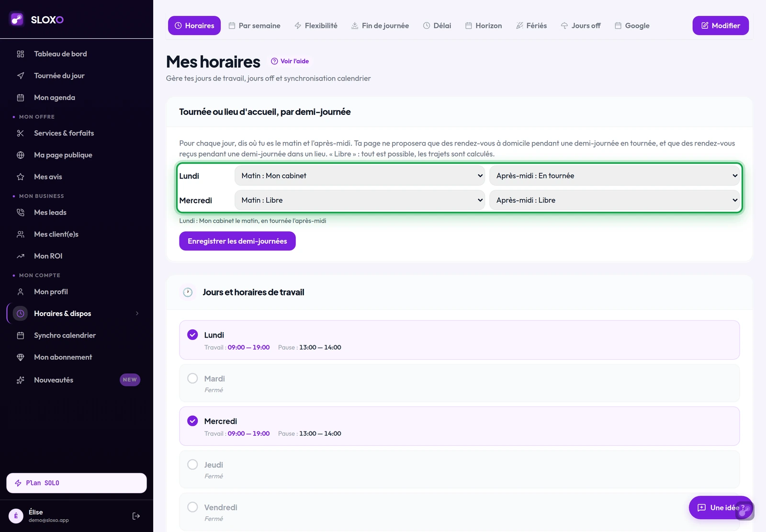Click the Mon agenda calendar icon
The image size is (766, 532).
click(x=21, y=98)
